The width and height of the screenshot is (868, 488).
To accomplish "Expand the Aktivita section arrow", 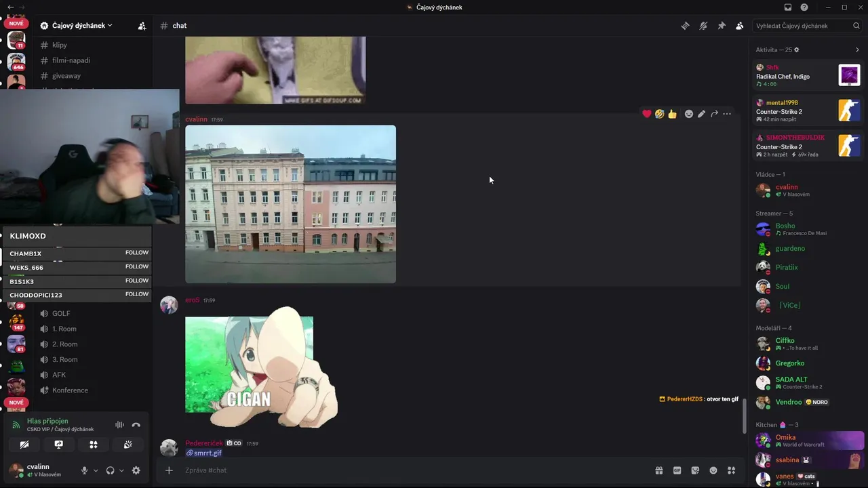I will pyautogui.click(x=857, y=49).
